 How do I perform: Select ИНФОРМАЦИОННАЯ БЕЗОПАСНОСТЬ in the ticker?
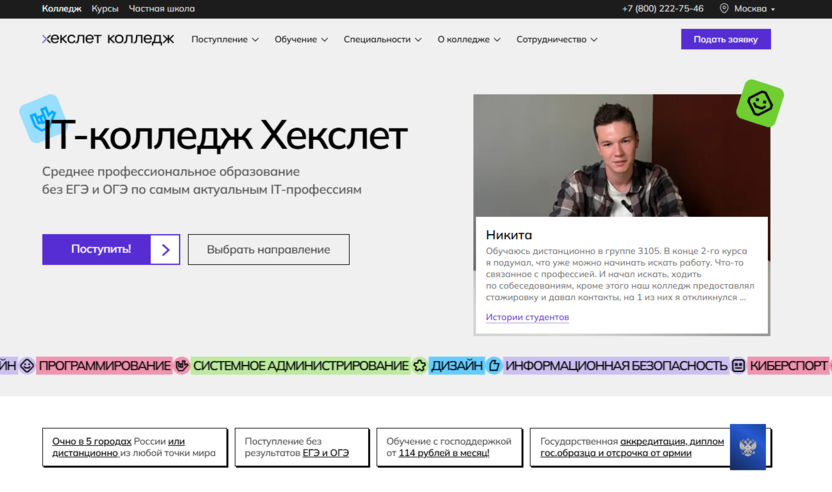tap(616, 365)
